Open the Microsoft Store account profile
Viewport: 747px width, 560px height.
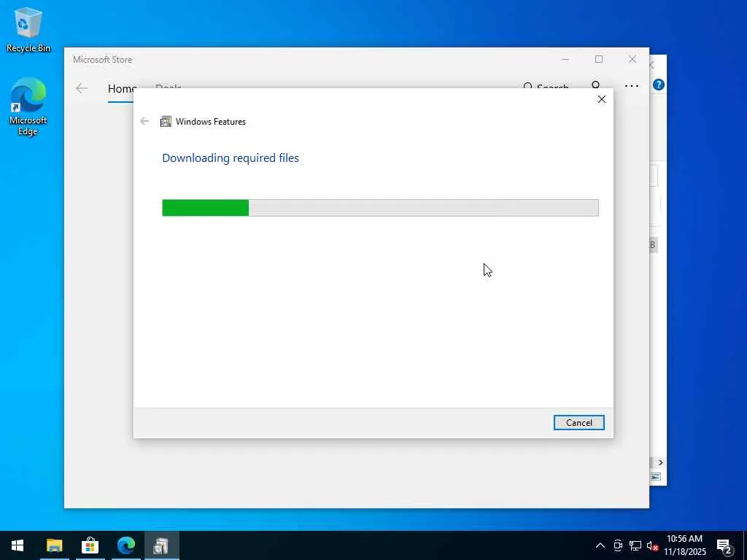[595, 86]
